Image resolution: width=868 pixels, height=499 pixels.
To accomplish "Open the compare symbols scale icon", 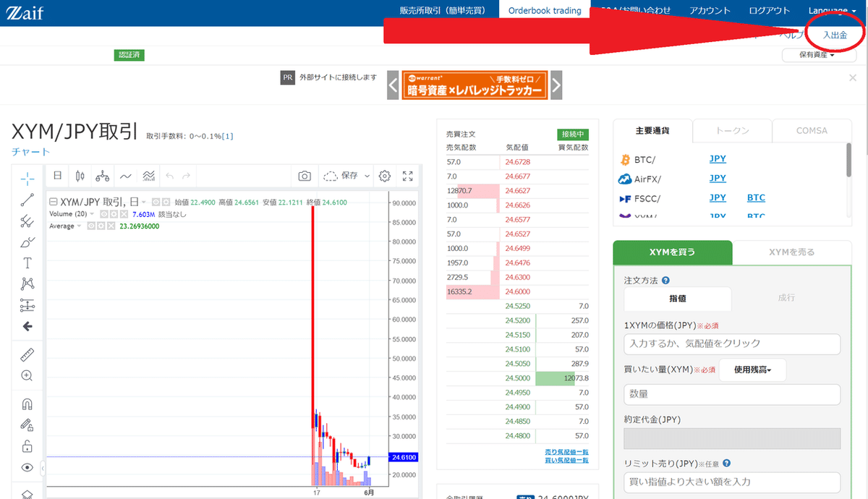I will [x=103, y=175].
